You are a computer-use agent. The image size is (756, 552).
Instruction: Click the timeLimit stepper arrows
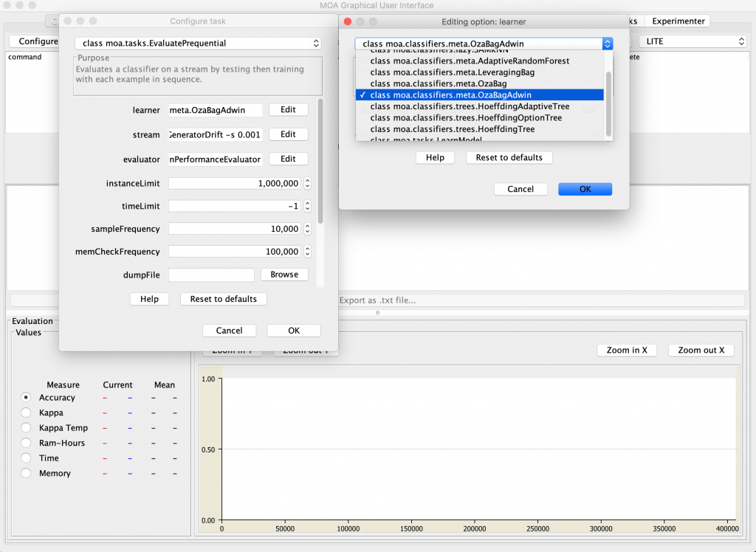point(307,207)
